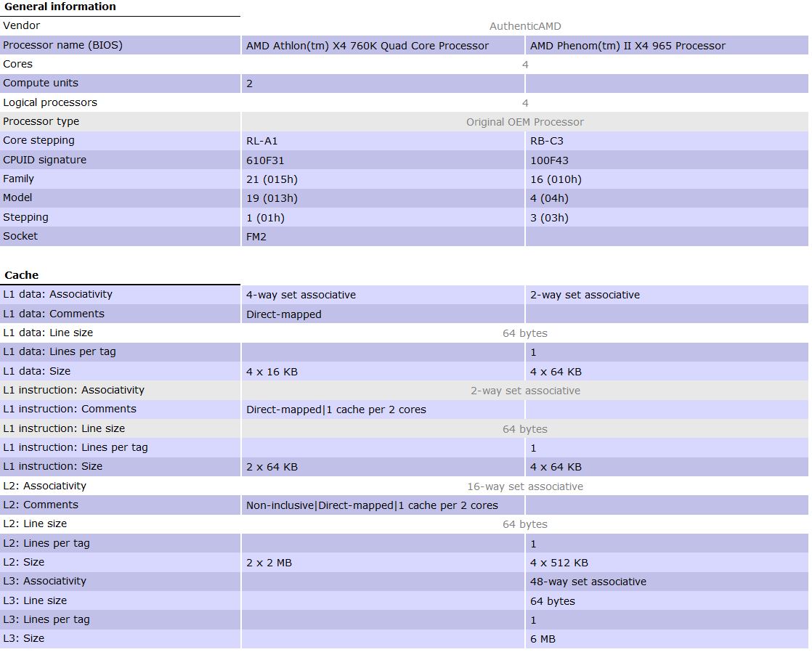Click the '6 MB' L3 size value

click(x=543, y=639)
